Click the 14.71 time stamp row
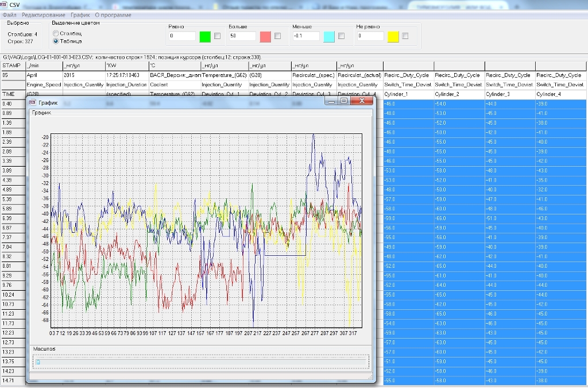This screenshot has height=388, width=588. 13,381
